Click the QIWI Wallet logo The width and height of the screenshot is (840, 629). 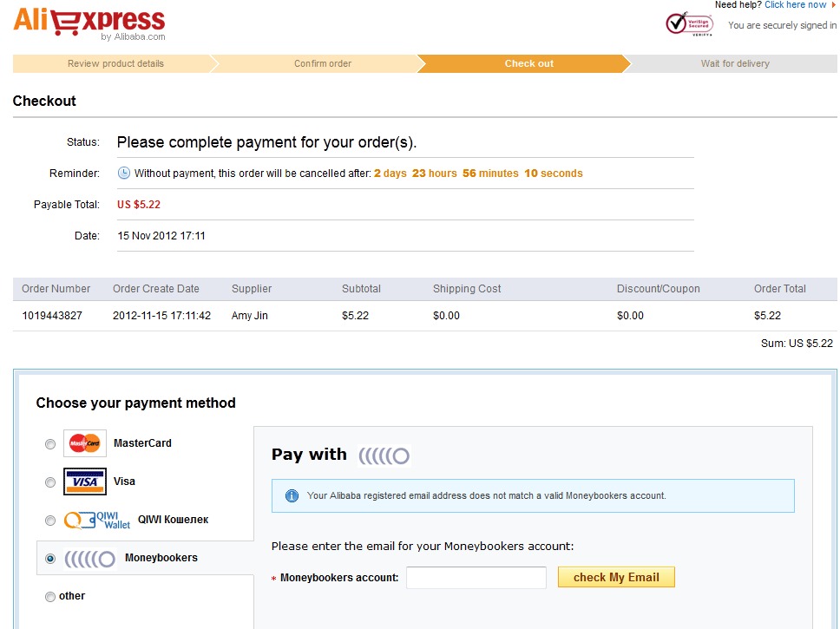click(97, 520)
